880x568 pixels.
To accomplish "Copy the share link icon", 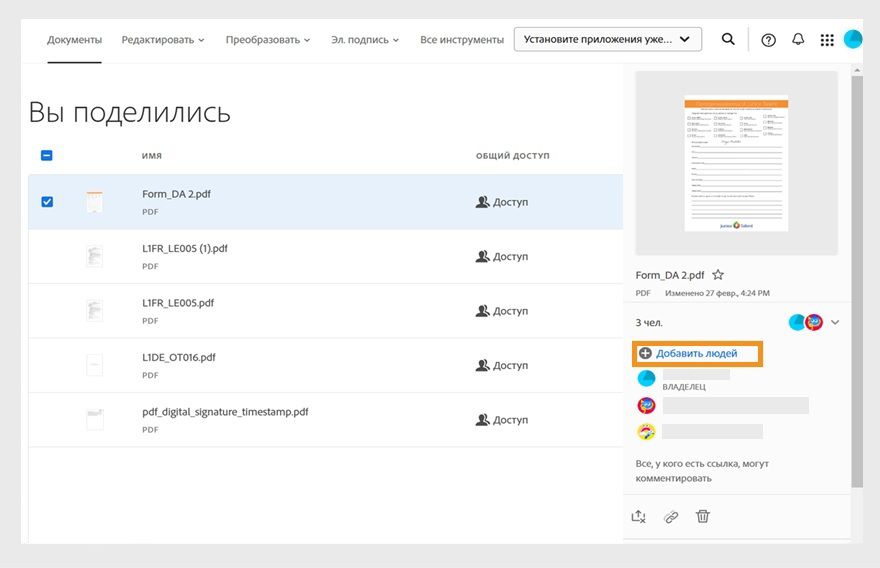I will pyautogui.click(x=671, y=517).
